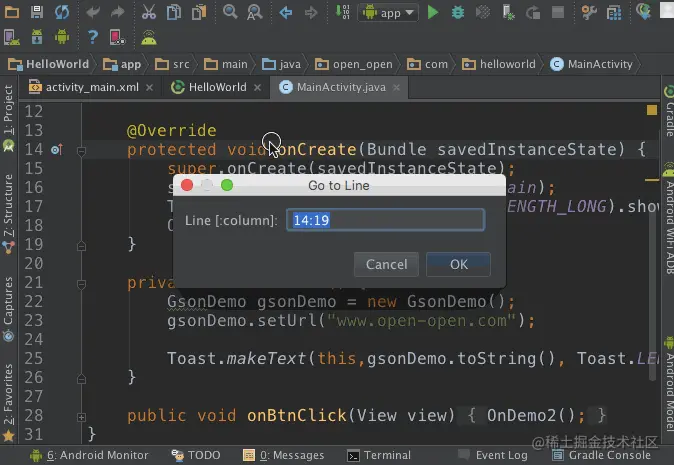Start debugging with the bug icon
Image resolution: width=674 pixels, height=465 pixels.
[458, 12]
